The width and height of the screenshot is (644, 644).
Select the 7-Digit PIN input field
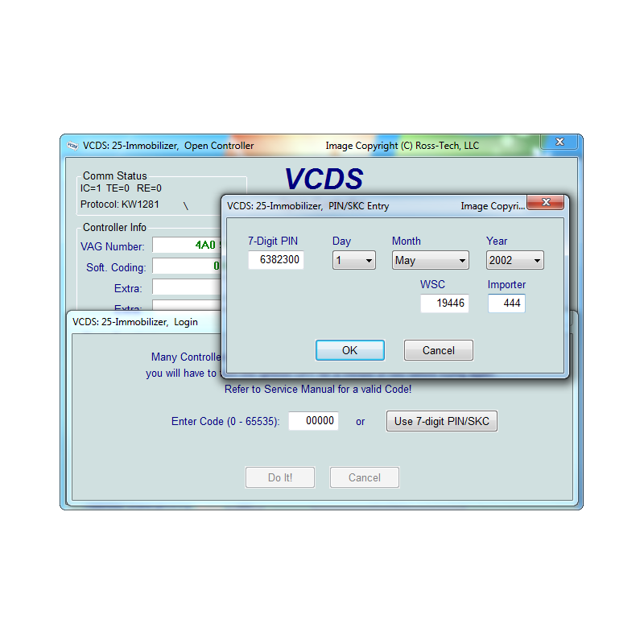click(276, 260)
